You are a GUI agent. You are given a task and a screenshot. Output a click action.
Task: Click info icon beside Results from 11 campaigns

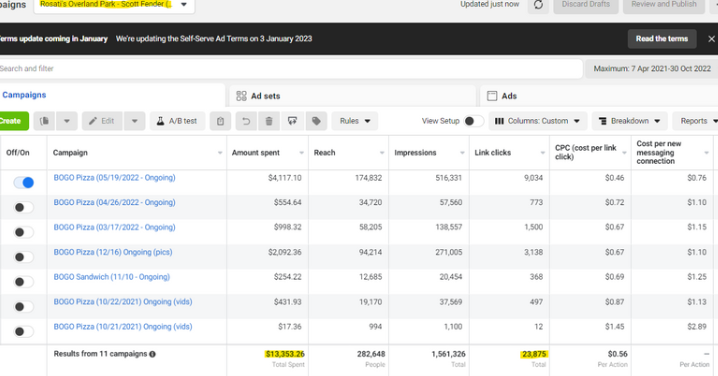[152, 354]
